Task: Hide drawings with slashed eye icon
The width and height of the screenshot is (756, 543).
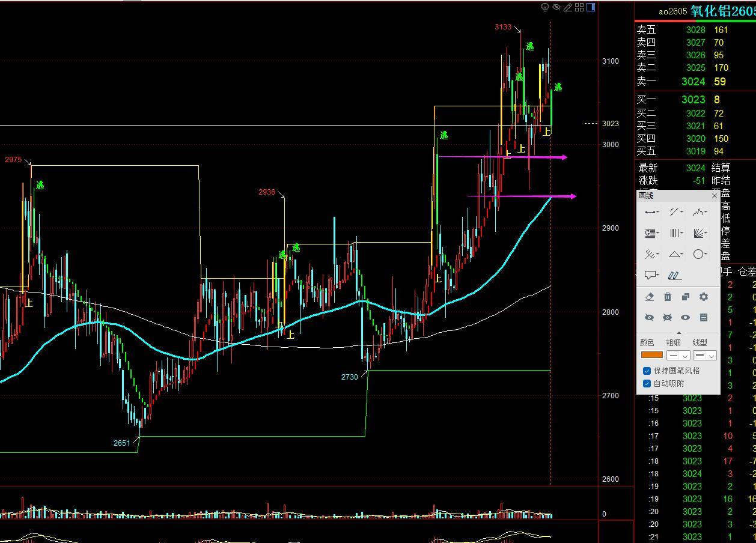Action: tap(649, 317)
